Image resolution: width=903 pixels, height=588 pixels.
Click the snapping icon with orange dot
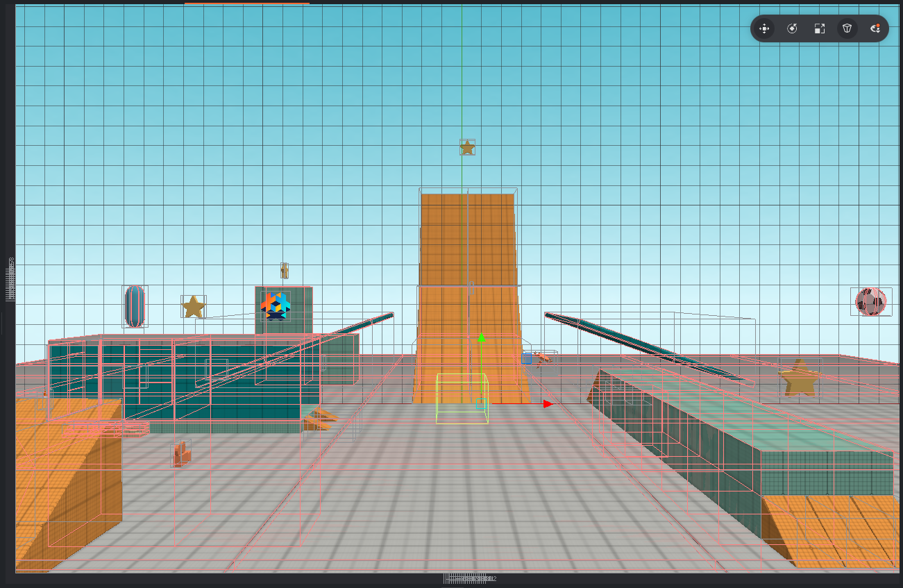coord(875,28)
